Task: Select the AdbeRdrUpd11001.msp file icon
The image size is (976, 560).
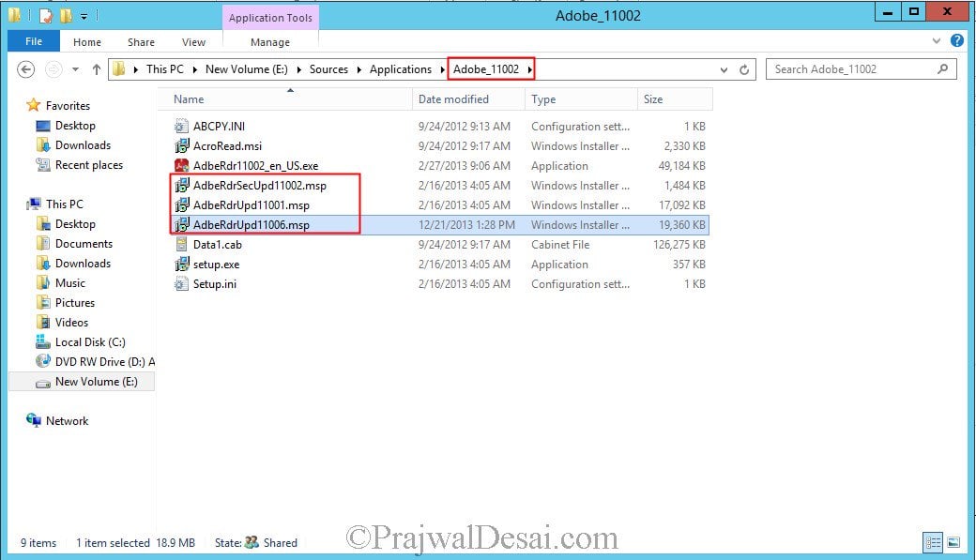Action: tap(181, 205)
